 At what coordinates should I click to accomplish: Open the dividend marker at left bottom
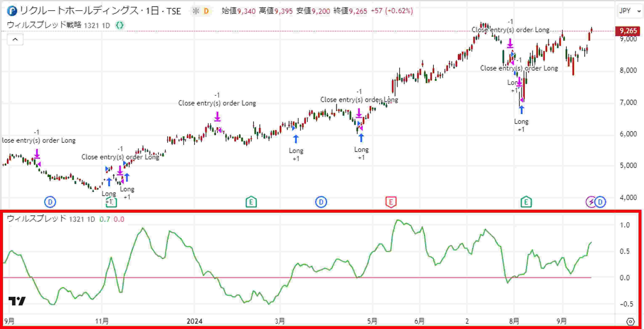pyautogui.click(x=50, y=202)
